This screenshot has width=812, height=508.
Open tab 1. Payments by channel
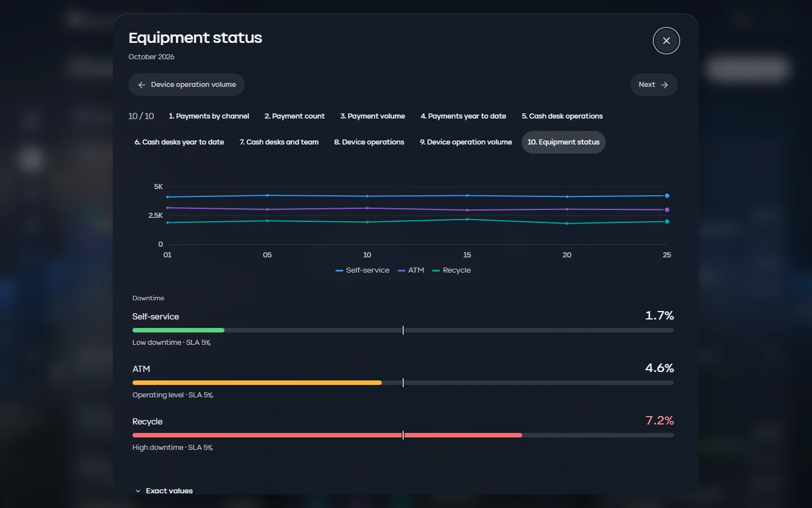click(x=209, y=116)
